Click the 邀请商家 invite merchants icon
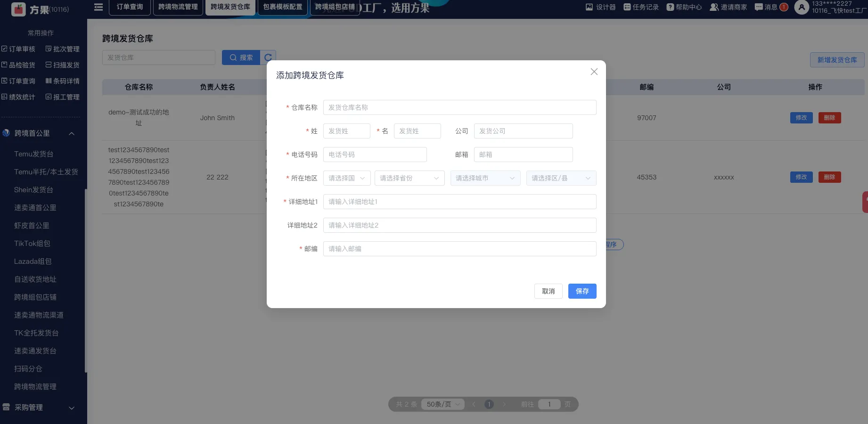This screenshot has height=424, width=868. pyautogui.click(x=728, y=7)
